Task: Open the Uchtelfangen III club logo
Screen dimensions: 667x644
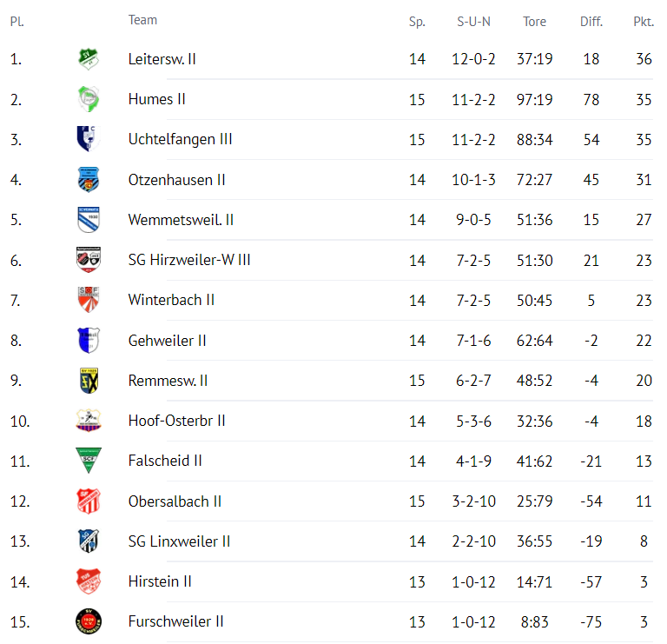Action: (89, 139)
